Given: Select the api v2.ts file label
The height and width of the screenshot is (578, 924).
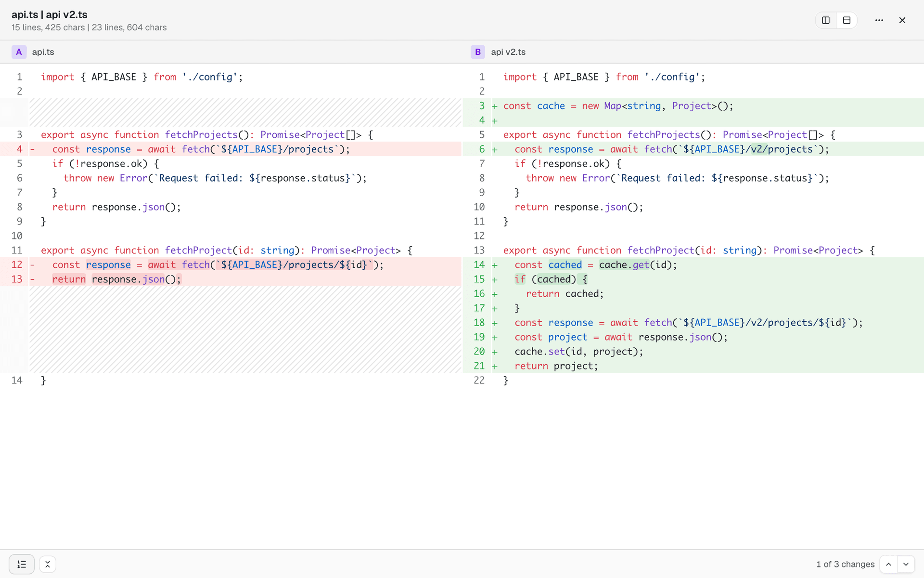Looking at the screenshot, I should [508, 52].
